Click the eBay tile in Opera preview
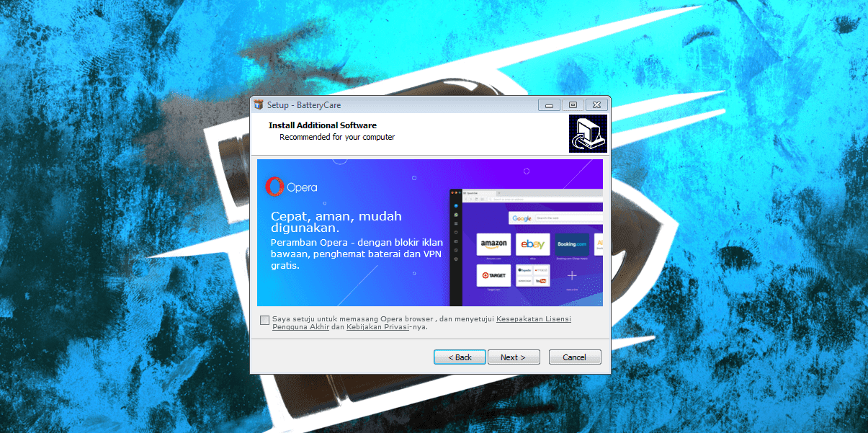 [x=533, y=244]
